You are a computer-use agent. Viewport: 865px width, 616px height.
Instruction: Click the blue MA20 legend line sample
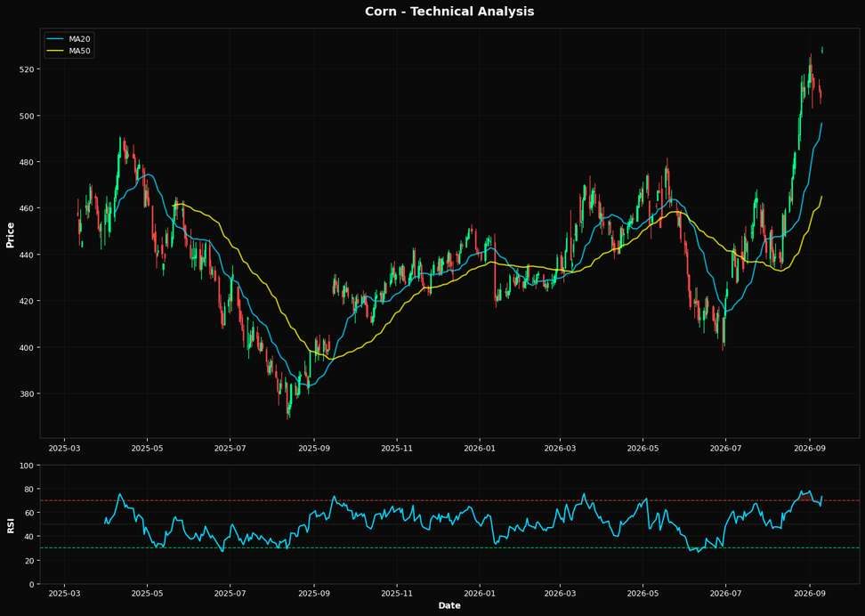tap(55, 39)
